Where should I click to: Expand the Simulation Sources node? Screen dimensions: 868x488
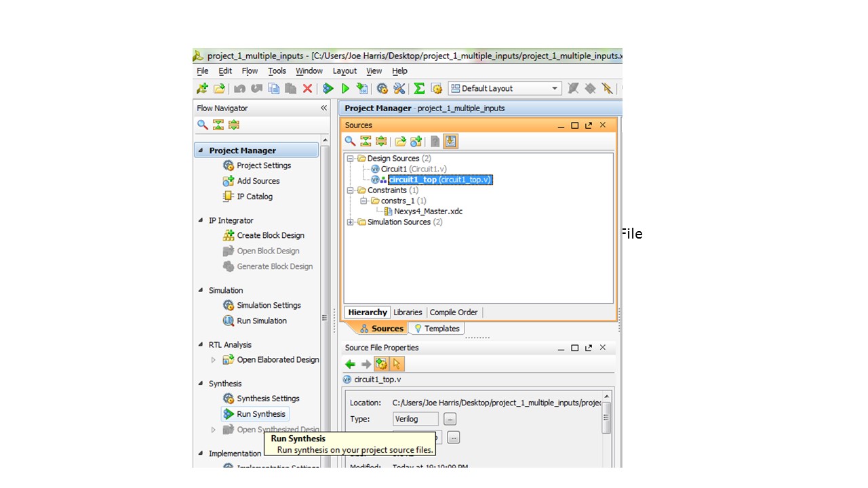[x=351, y=222]
